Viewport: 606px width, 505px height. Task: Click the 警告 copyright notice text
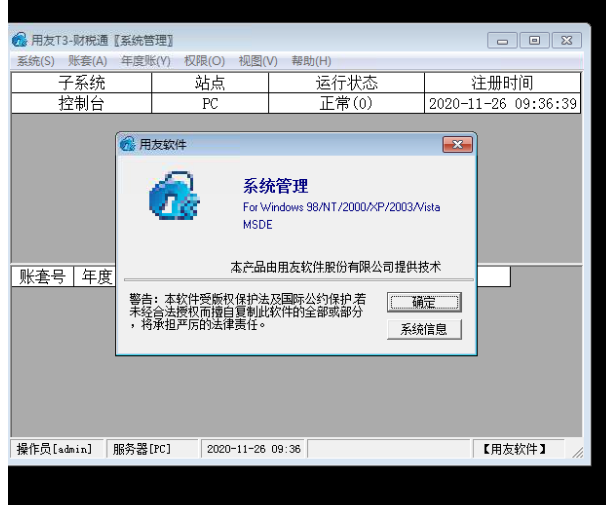click(247, 311)
